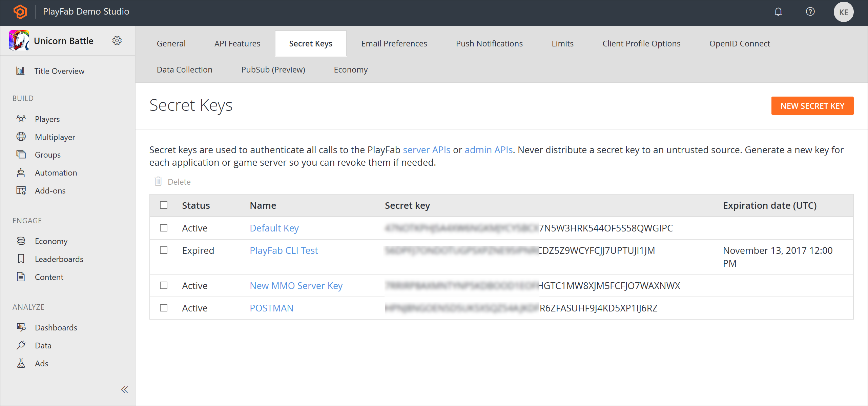Click the Secret key column header

click(x=407, y=205)
